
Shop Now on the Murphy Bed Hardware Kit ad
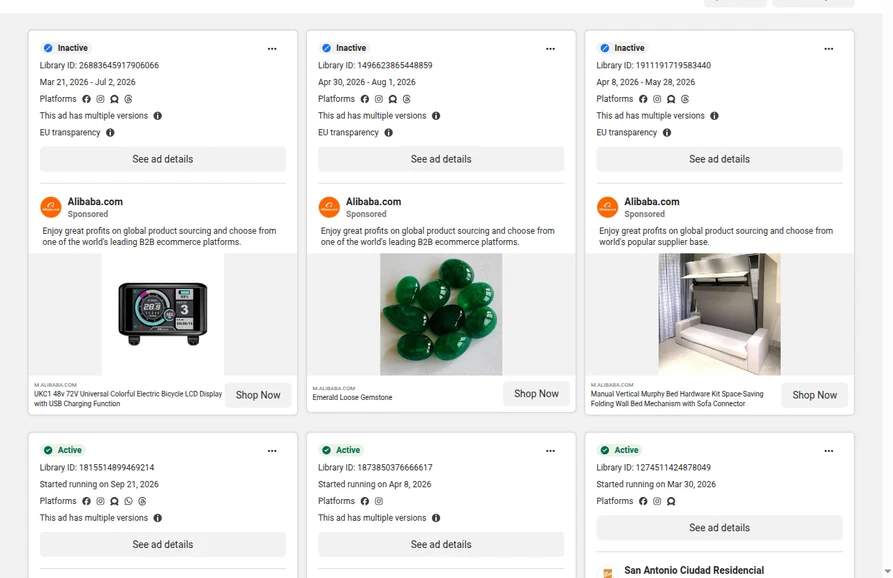click(x=814, y=395)
